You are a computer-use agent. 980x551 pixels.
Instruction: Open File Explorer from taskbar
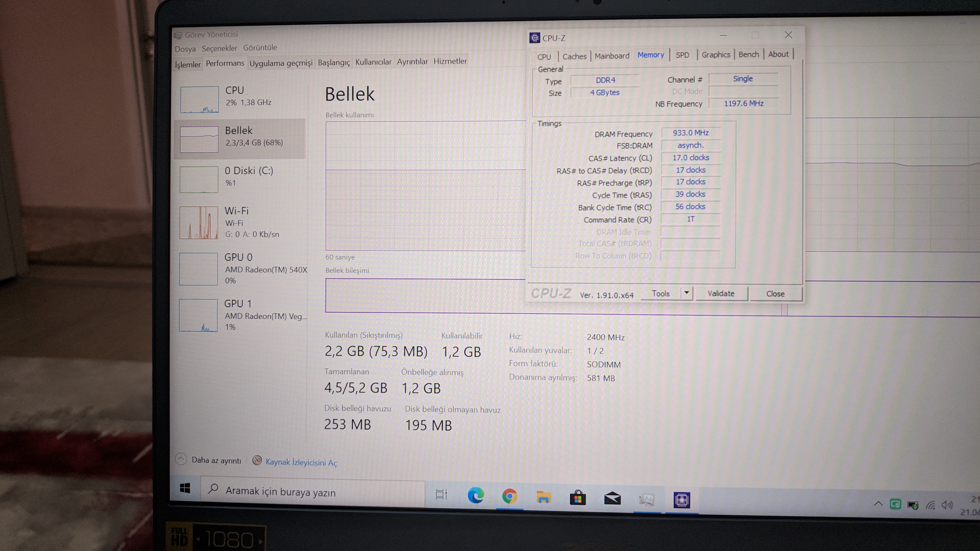(x=544, y=497)
